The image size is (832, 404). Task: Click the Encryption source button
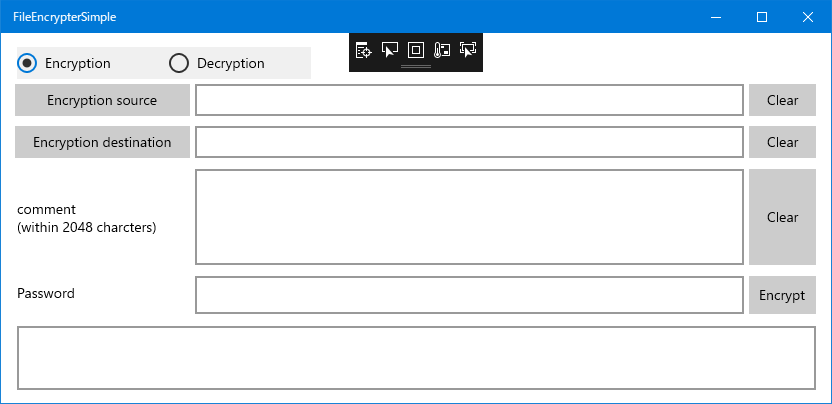[x=102, y=100]
